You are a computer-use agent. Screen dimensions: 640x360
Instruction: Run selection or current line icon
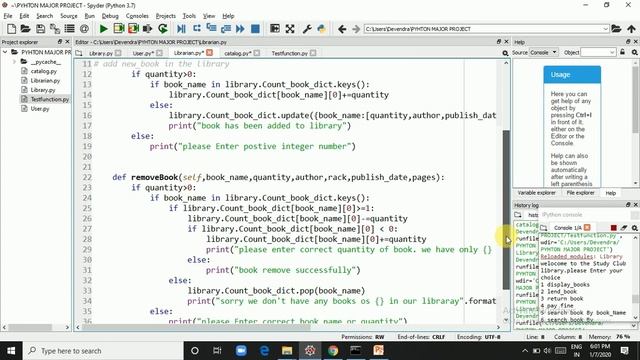point(147,29)
